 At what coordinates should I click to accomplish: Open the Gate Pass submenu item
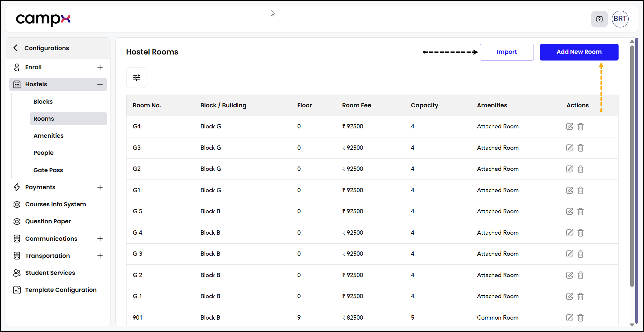48,170
